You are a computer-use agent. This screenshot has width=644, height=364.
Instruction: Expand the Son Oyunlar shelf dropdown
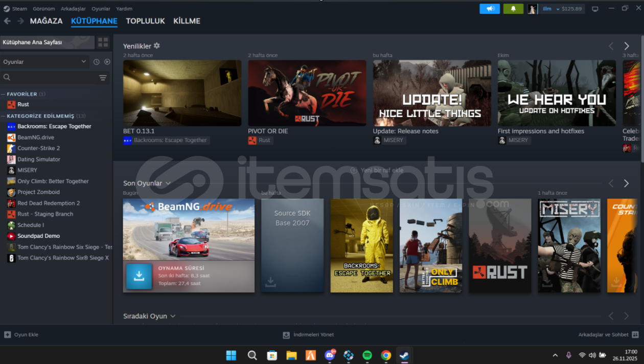point(168,184)
